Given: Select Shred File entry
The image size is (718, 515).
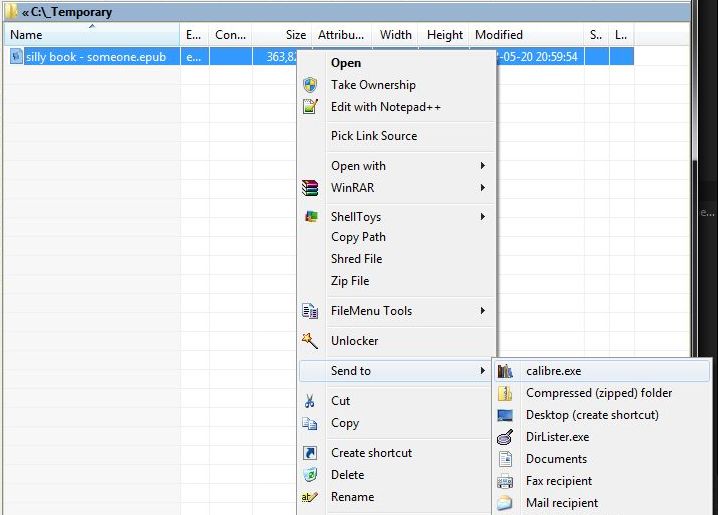Looking at the screenshot, I should pyautogui.click(x=397, y=259).
